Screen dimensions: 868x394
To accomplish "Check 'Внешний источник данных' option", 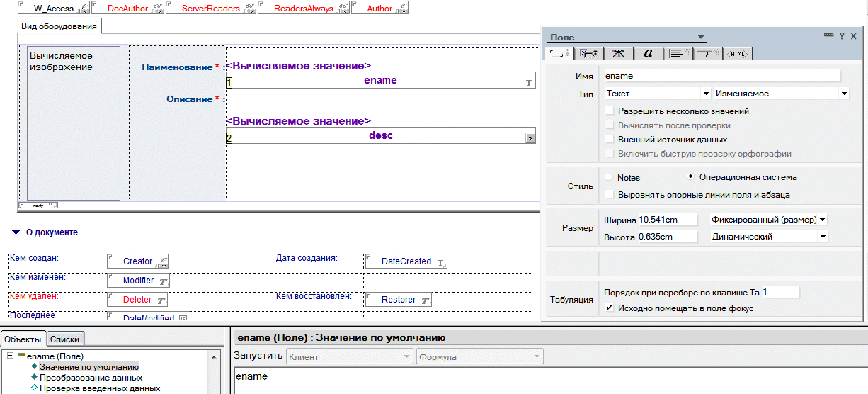I will coord(610,140).
